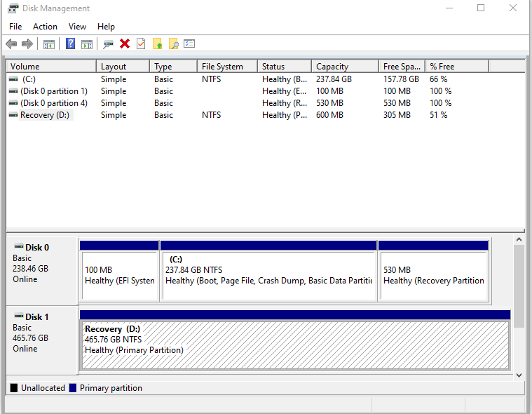The width and height of the screenshot is (532, 414).
Task: Sort by the Free Space column header
Action: (402, 66)
